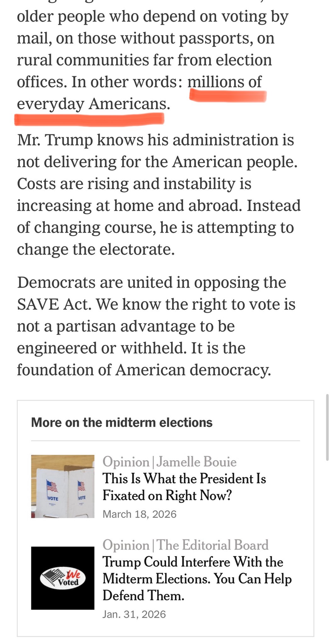This screenshot has width=331, height=644.
Task: Click the words "SAVE Act"
Action: [54, 304]
